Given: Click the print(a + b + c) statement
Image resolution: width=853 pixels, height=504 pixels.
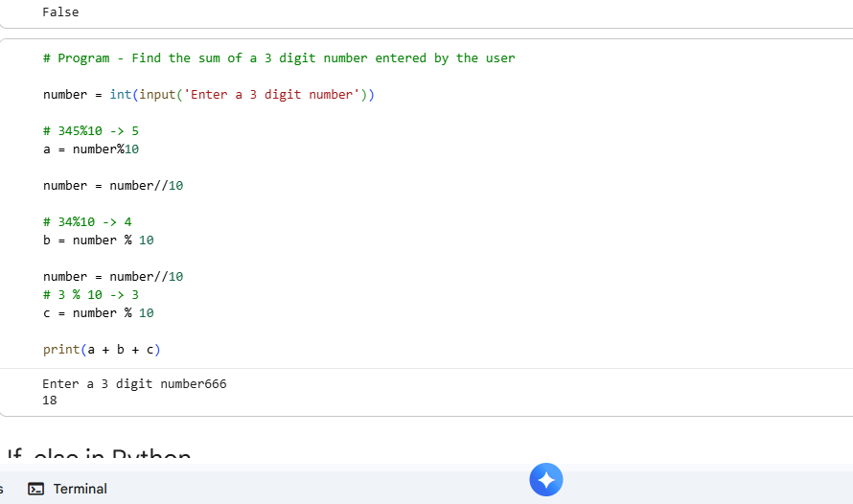Looking at the screenshot, I should point(102,350).
